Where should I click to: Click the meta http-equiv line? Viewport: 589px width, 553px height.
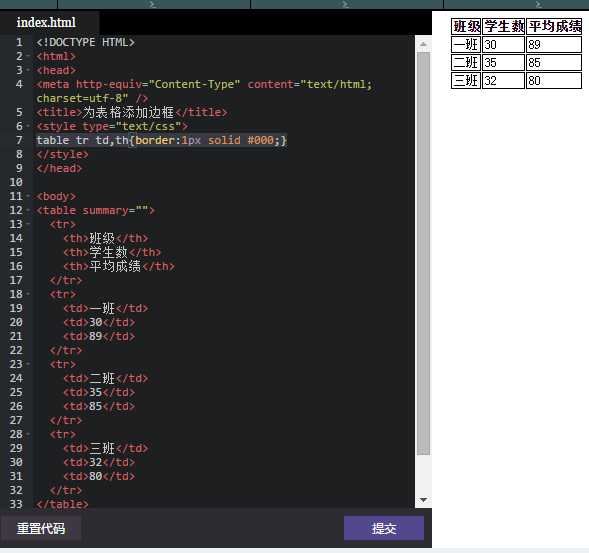(204, 84)
